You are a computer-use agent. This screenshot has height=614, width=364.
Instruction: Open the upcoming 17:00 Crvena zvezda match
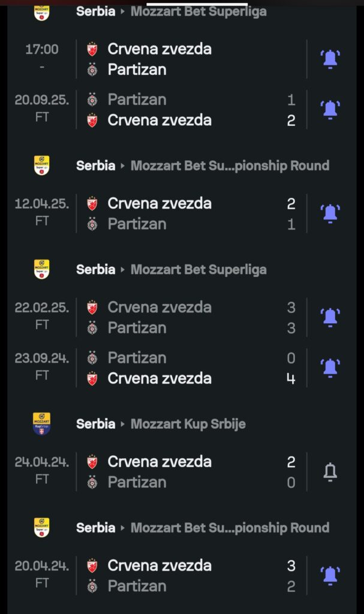coord(180,59)
